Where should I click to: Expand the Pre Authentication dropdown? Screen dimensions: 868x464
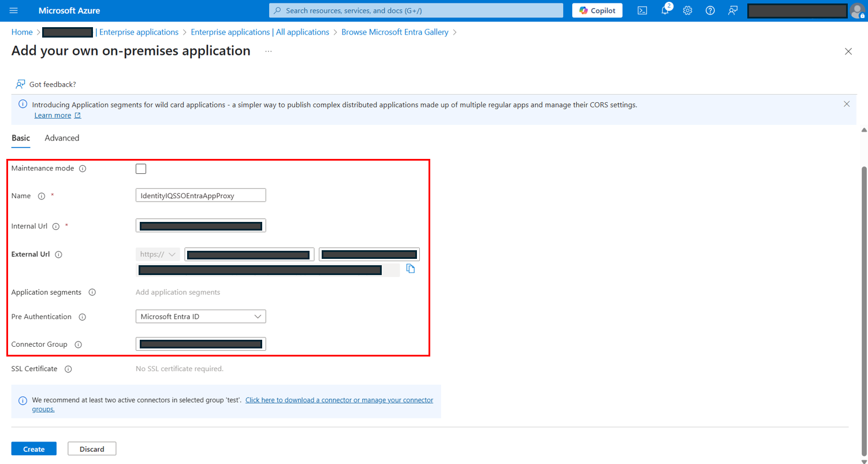(200, 317)
